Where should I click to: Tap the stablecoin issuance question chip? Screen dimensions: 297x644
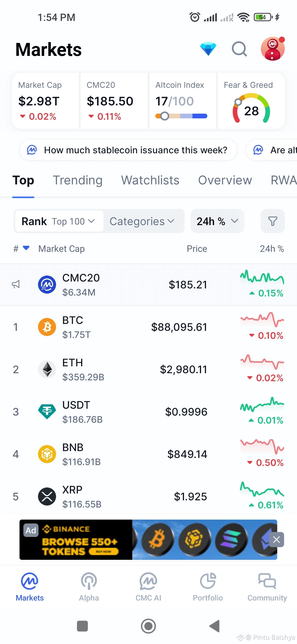tap(128, 150)
